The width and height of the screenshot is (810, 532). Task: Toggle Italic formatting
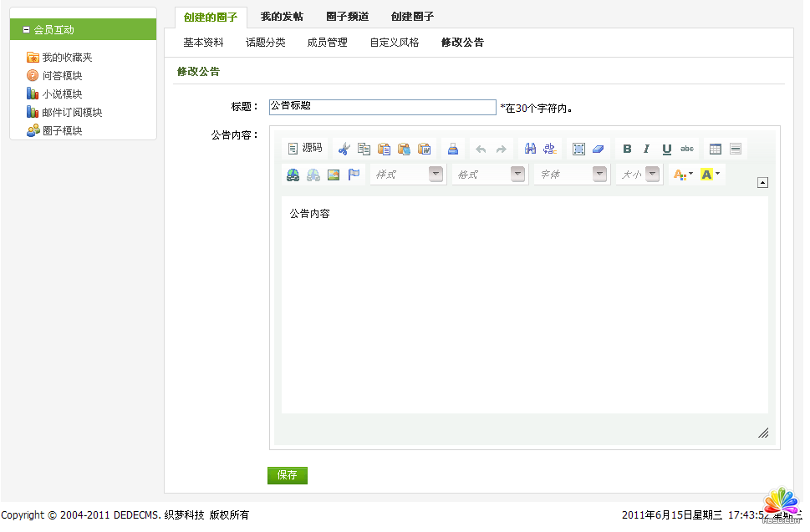[646, 149]
